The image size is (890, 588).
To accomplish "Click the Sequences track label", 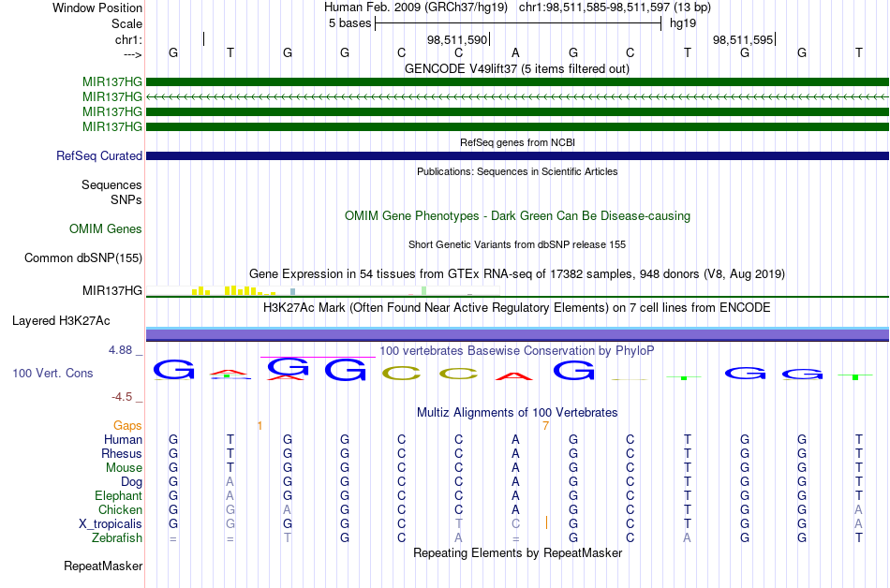I will [x=111, y=184].
